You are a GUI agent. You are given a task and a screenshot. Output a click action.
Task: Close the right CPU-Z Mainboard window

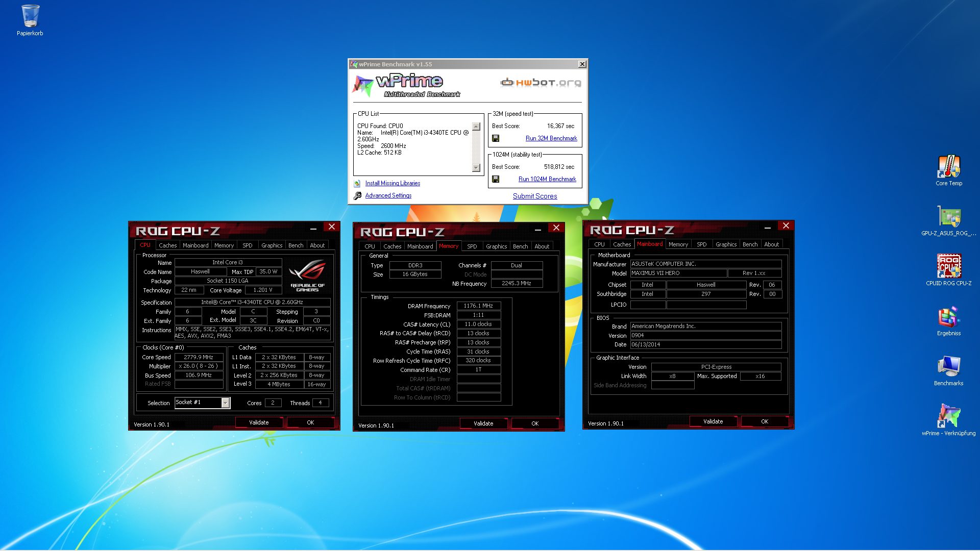pyautogui.click(x=786, y=226)
